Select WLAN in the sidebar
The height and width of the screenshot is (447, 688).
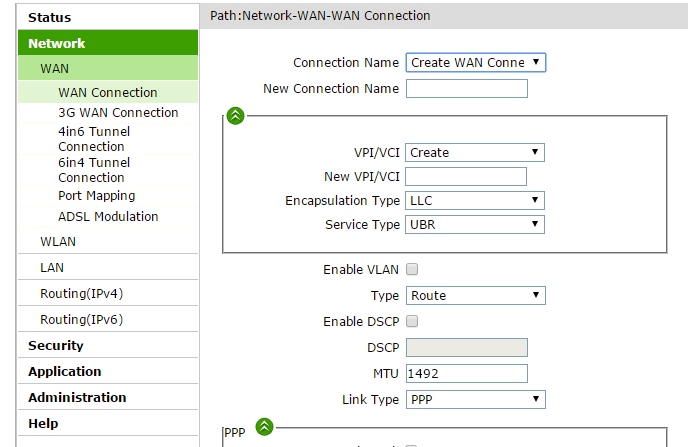tap(58, 242)
